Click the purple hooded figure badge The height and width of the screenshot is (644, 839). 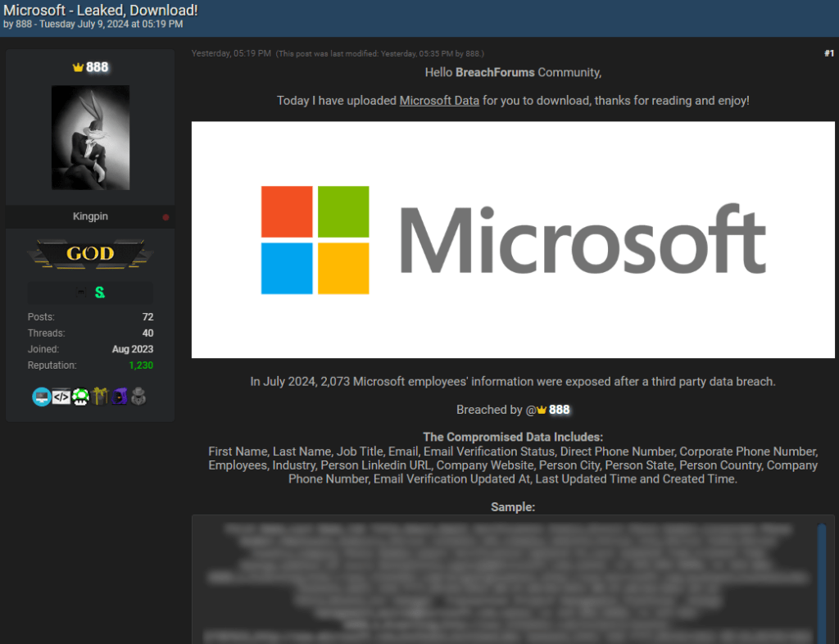(x=120, y=397)
